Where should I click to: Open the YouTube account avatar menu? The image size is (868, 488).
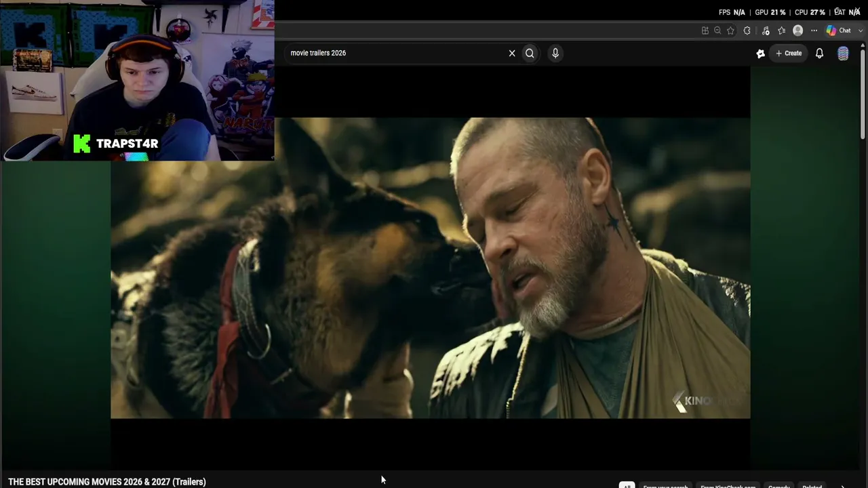(843, 54)
